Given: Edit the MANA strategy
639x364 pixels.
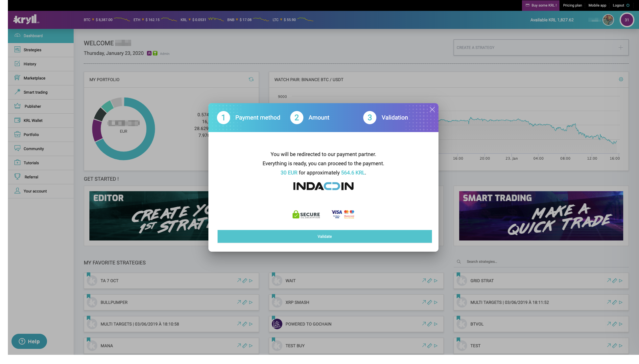Looking at the screenshot, I should click(x=245, y=346).
